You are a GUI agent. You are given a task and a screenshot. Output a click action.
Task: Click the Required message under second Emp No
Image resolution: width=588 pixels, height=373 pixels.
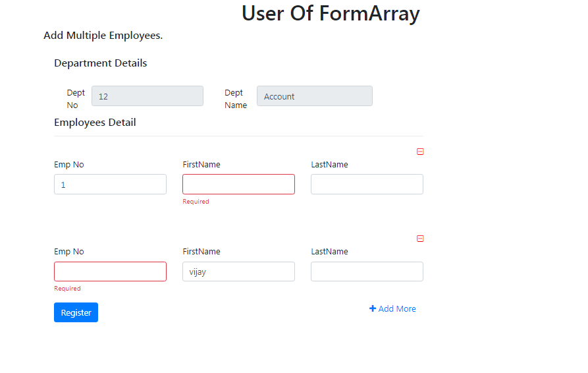click(68, 289)
